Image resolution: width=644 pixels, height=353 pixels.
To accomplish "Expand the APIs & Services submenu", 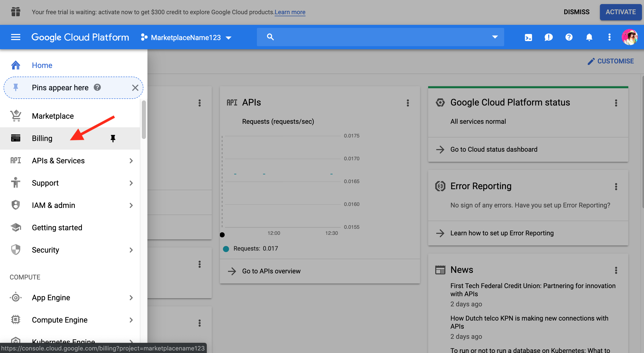I will 131,161.
